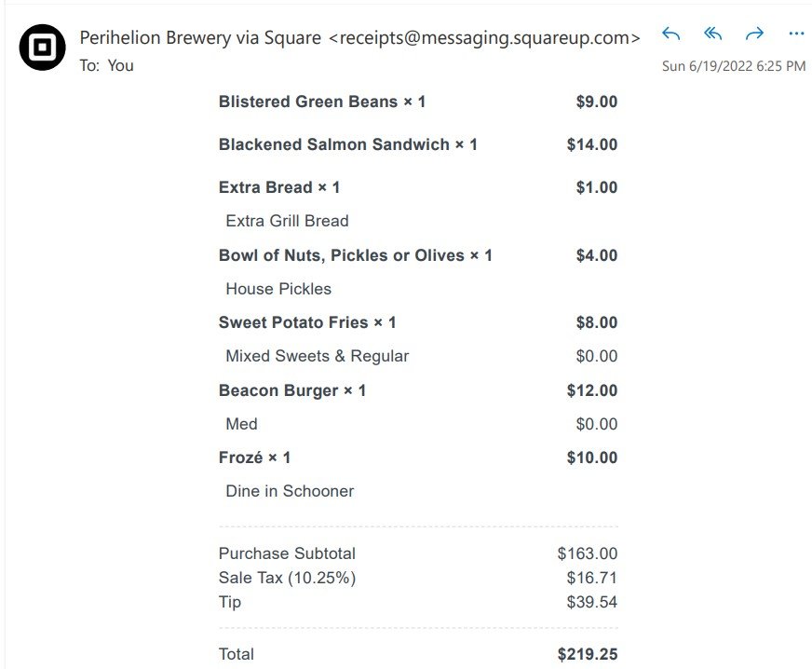
Task: Click sender name Perihelion Brewery via Square
Action: pyautogui.click(x=200, y=38)
